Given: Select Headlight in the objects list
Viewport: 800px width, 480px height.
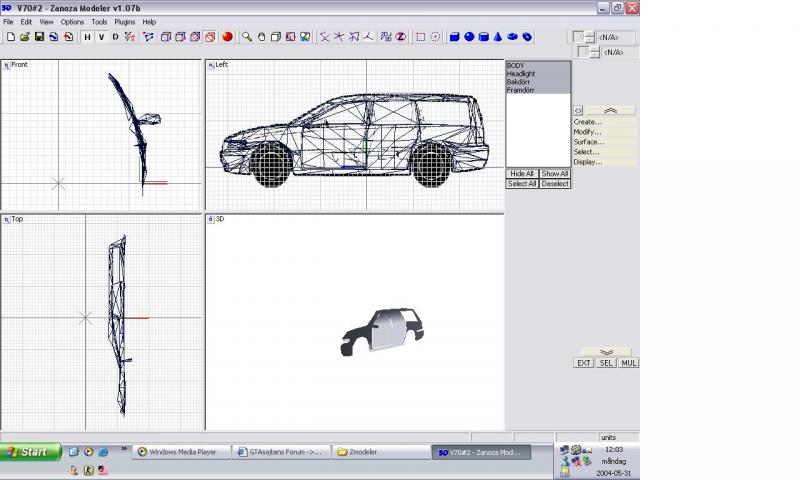Looking at the screenshot, I should (x=521, y=74).
